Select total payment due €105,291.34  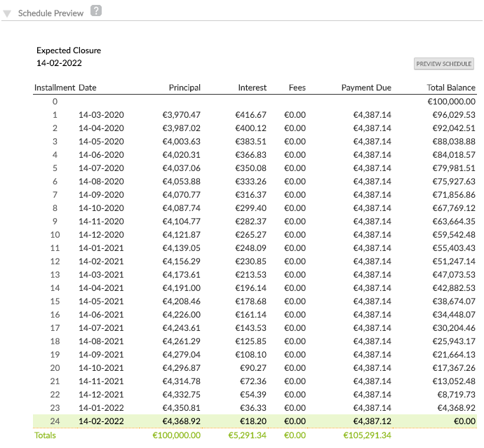(x=368, y=435)
